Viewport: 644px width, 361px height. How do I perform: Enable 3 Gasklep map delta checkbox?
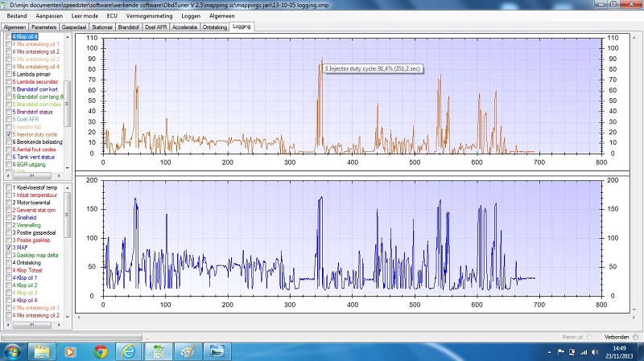[x=9, y=255]
